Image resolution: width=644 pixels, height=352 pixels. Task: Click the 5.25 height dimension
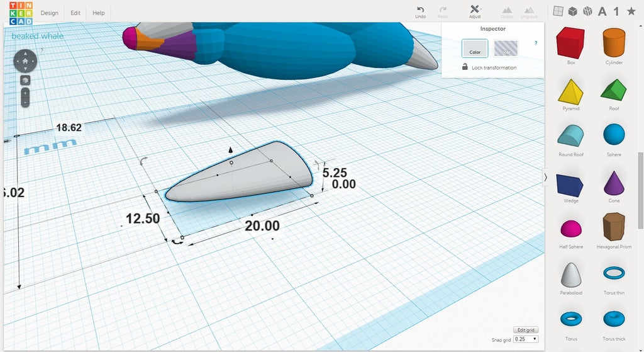pyautogui.click(x=335, y=173)
